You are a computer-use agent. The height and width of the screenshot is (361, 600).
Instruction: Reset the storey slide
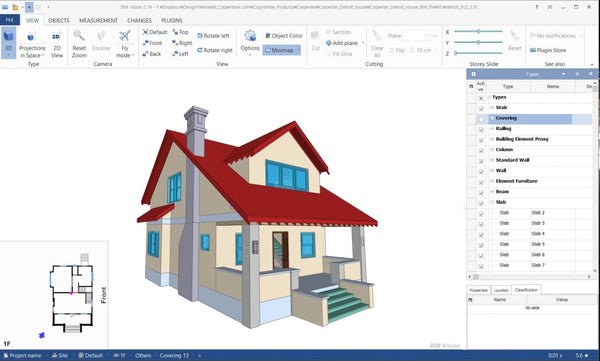[x=514, y=41]
